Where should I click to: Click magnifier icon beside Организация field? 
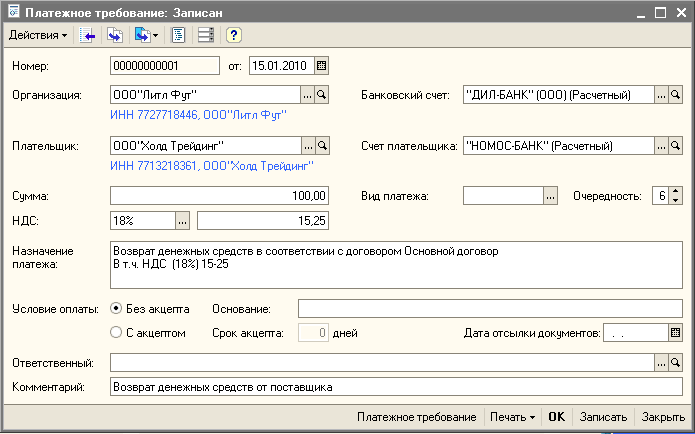coord(322,95)
